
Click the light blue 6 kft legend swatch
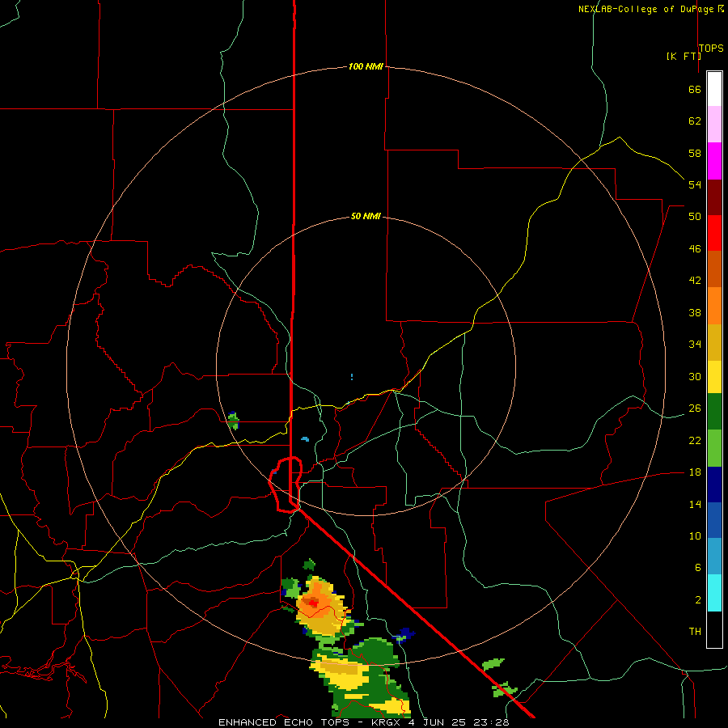click(x=714, y=557)
